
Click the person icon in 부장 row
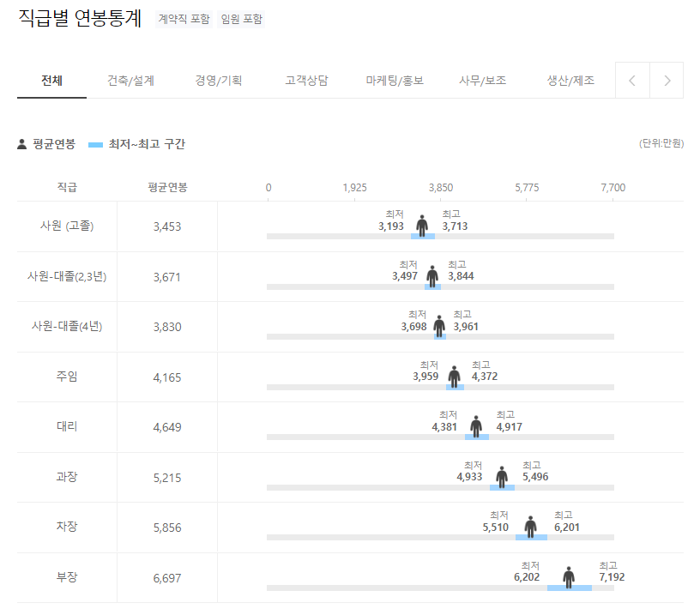point(568,577)
